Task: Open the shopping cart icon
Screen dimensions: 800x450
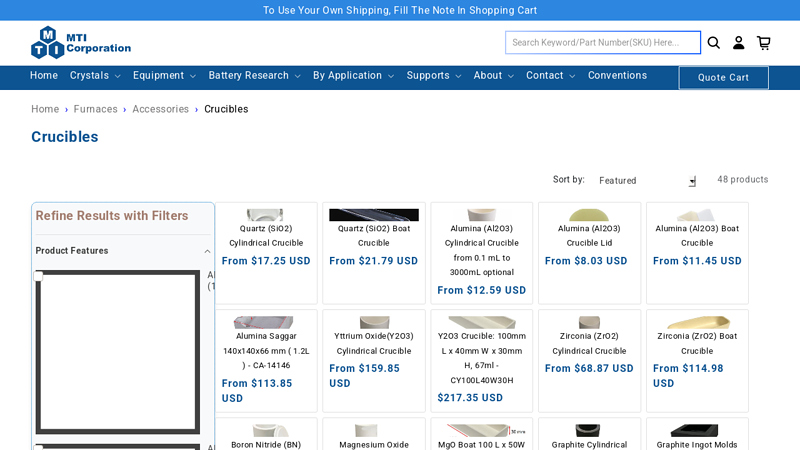Action: pyautogui.click(x=764, y=43)
